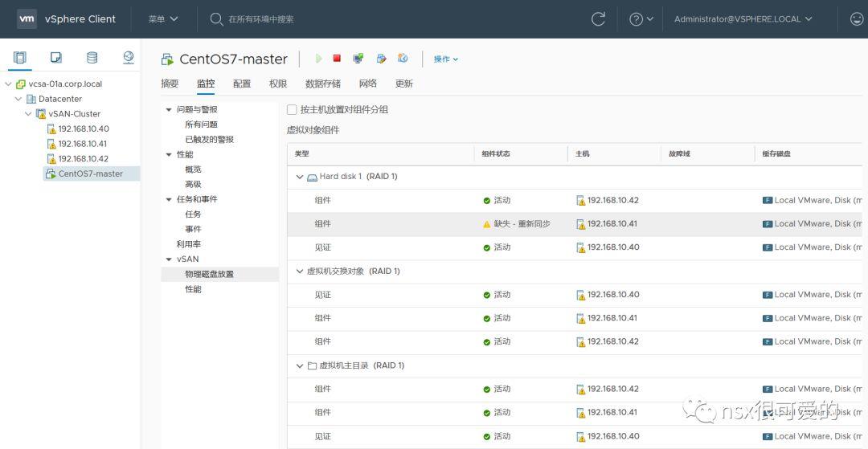The height and width of the screenshot is (449, 868).
Task: Open the Networking inventory view
Action: [129, 58]
